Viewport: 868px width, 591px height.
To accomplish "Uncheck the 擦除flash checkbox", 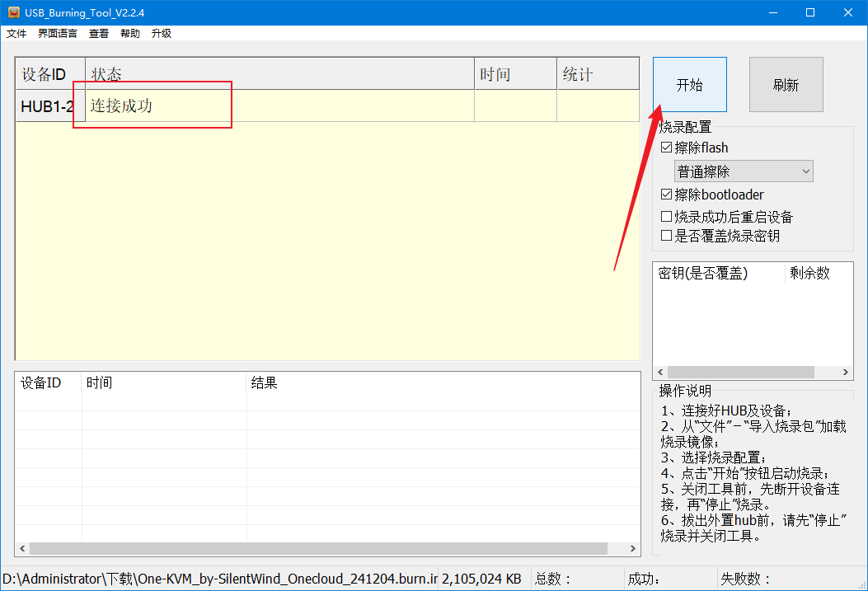I will [x=667, y=148].
